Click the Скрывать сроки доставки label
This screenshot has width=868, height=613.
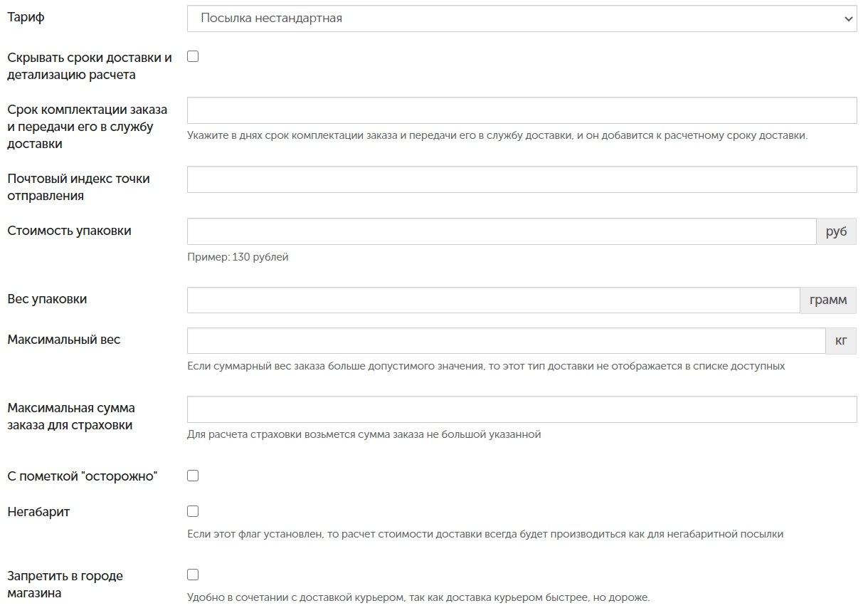click(x=90, y=66)
